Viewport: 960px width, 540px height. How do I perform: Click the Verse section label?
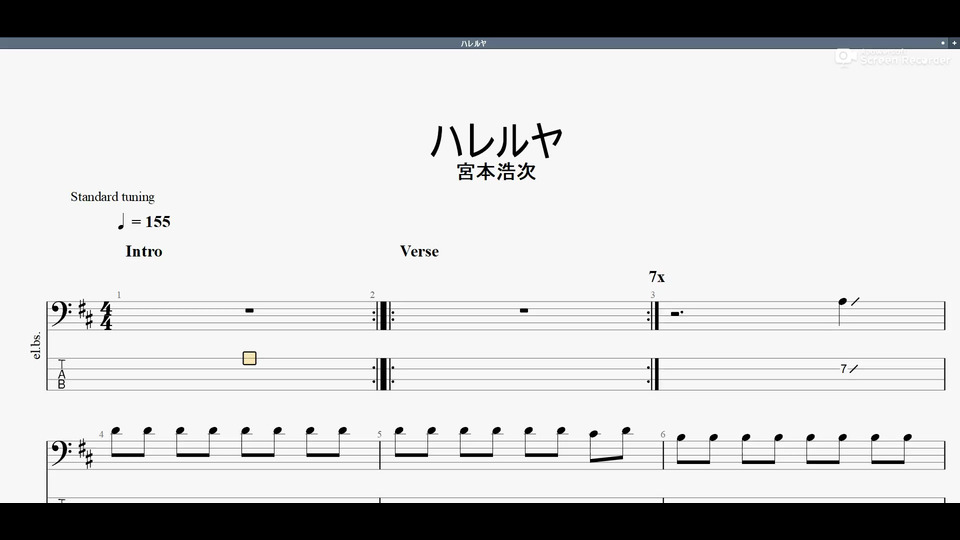(419, 251)
